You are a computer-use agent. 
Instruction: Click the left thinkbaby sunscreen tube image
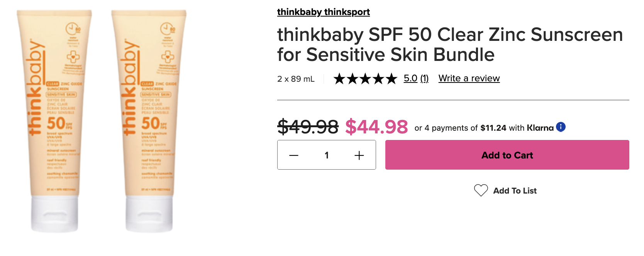54,121
